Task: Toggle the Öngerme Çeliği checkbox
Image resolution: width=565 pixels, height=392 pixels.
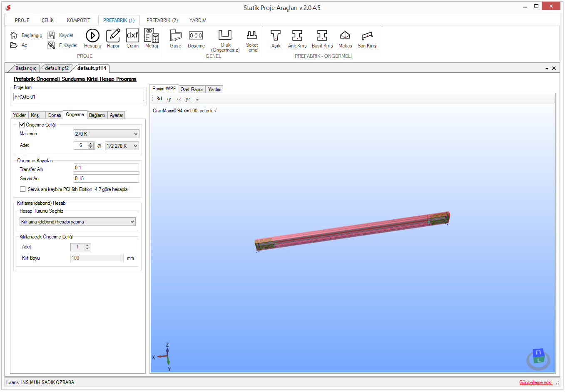Action: click(x=22, y=124)
